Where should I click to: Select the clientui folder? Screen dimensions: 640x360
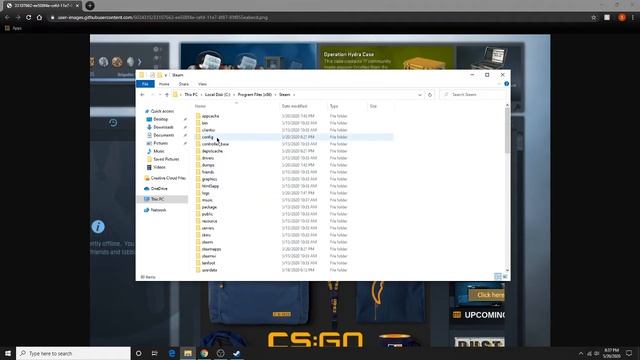tap(208, 130)
